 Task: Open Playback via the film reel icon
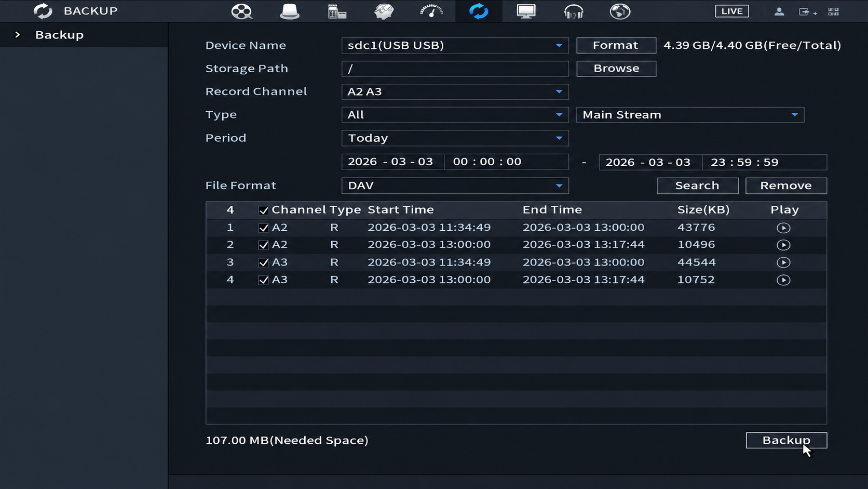click(x=241, y=11)
